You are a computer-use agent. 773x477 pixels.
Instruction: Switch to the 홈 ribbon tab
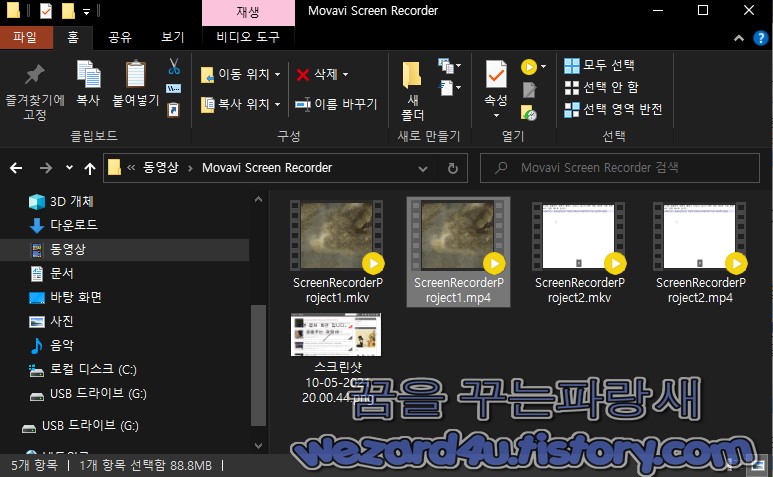coord(73,37)
